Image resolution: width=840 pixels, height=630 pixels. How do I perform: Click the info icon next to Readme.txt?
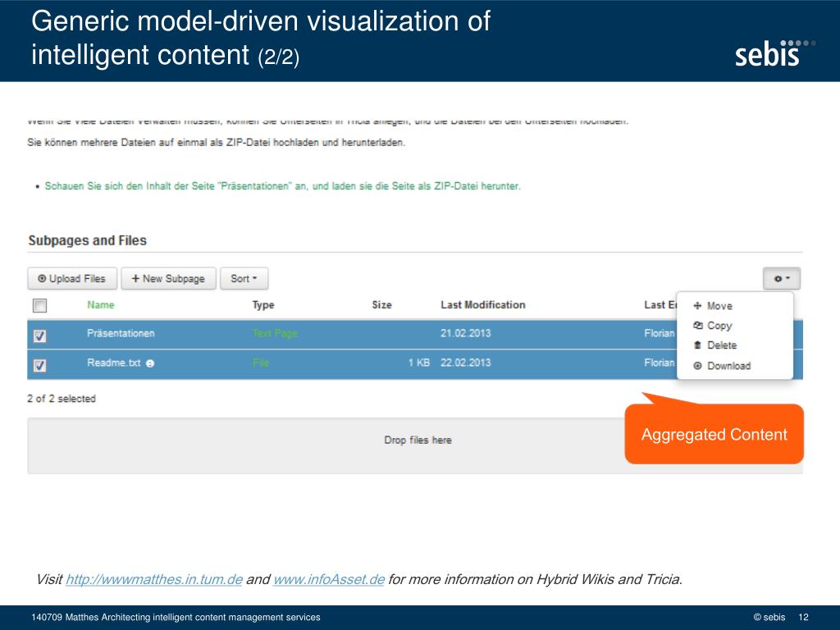[x=150, y=363]
